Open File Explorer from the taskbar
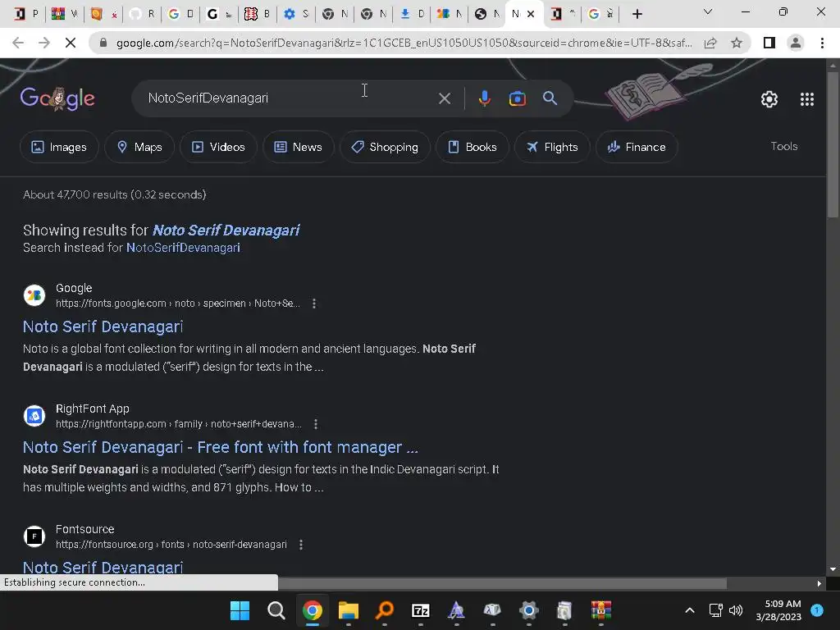This screenshot has width=840, height=630. (x=348, y=610)
